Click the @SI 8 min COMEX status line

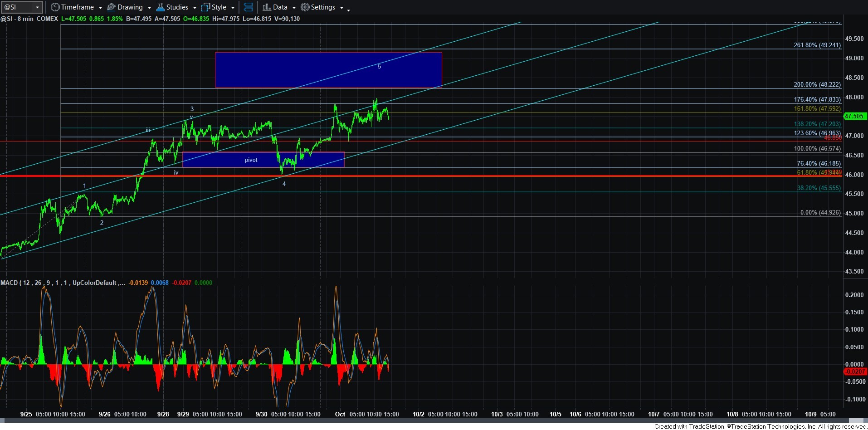point(29,19)
